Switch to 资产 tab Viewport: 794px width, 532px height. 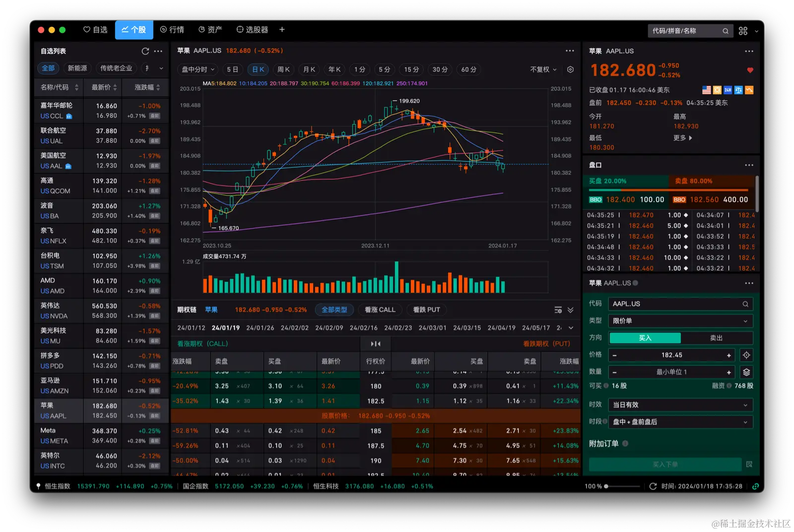coord(210,30)
